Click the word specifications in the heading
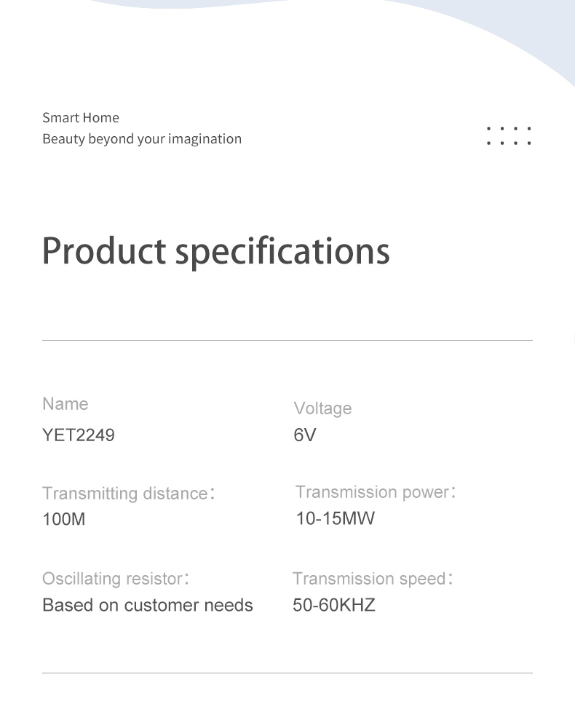The height and width of the screenshot is (728, 575). (282, 251)
